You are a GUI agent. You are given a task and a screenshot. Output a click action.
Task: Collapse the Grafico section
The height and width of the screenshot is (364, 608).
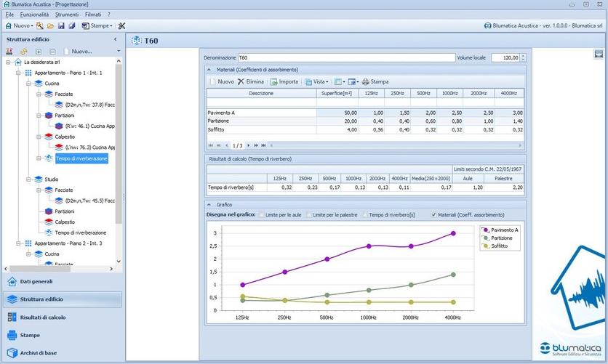209,204
